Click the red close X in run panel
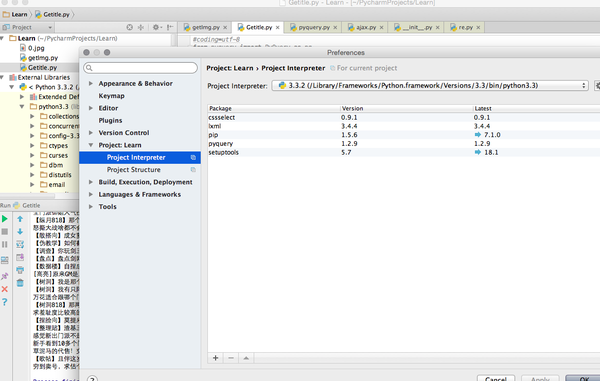Image resolution: width=600 pixels, height=381 pixels. pyautogui.click(x=5, y=289)
